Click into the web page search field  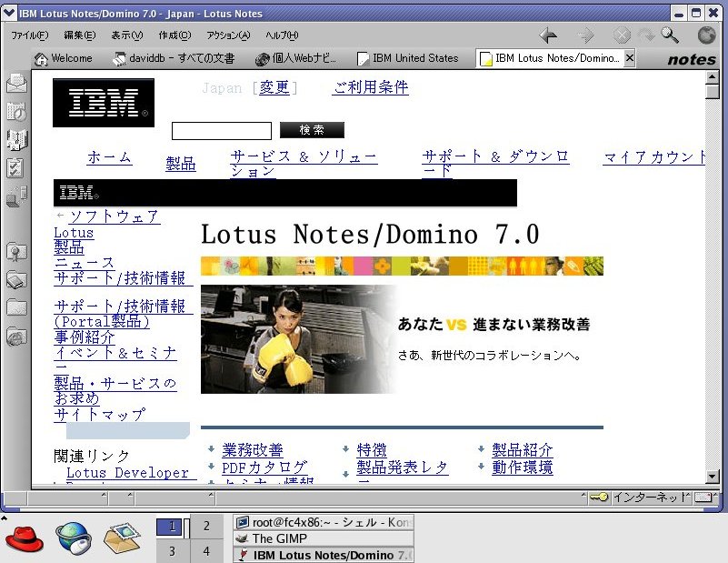tap(222, 131)
